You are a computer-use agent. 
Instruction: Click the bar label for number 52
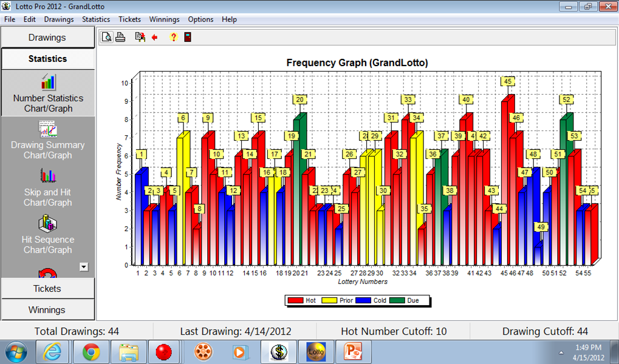coord(566,99)
